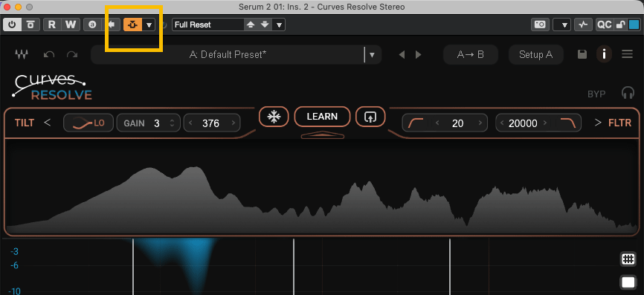Viewport: 644px width, 295px height.
Task: Click the 'Full Reset' preset name field
Action: 207,25
